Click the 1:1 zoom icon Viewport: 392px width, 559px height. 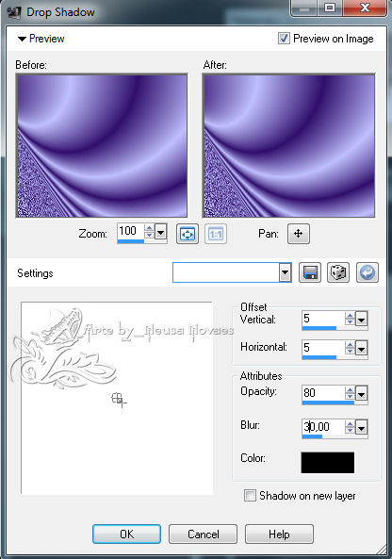pyautogui.click(x=216, y=234)
